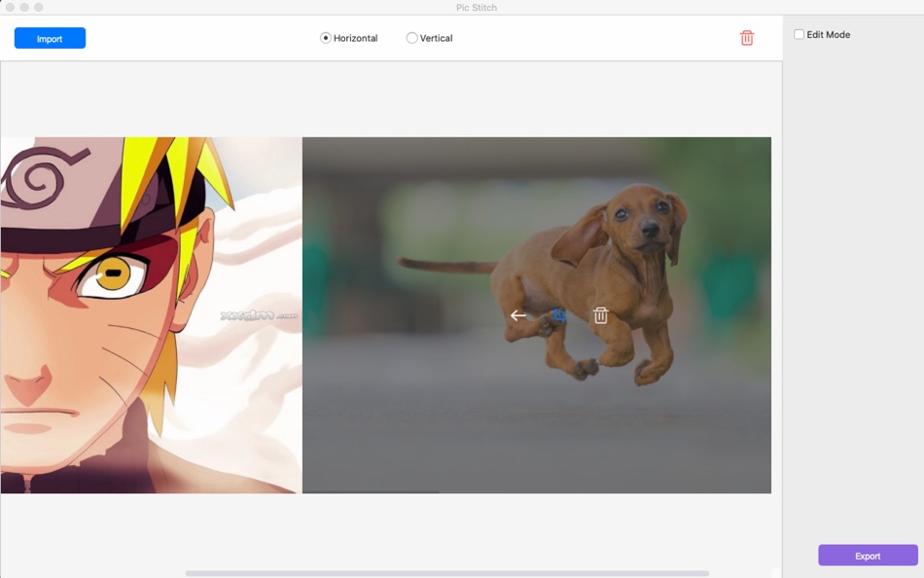This screenshot has width=924, height=578.
Task: Enable the Edit Mode checkbox
Action: (x=800, y=34)
